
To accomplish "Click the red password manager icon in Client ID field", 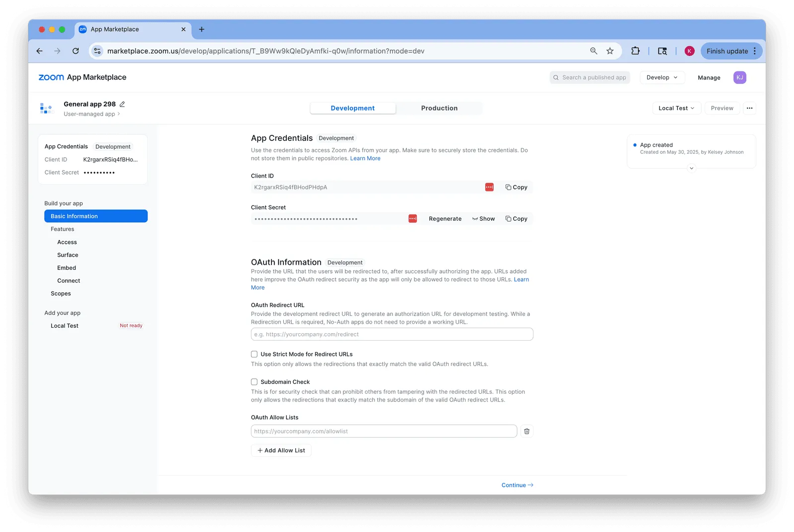I will (x=489, y=187).
